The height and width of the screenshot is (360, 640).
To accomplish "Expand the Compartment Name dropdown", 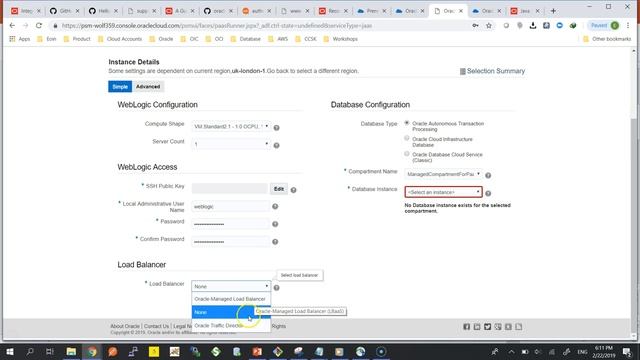I will point(443,174).
